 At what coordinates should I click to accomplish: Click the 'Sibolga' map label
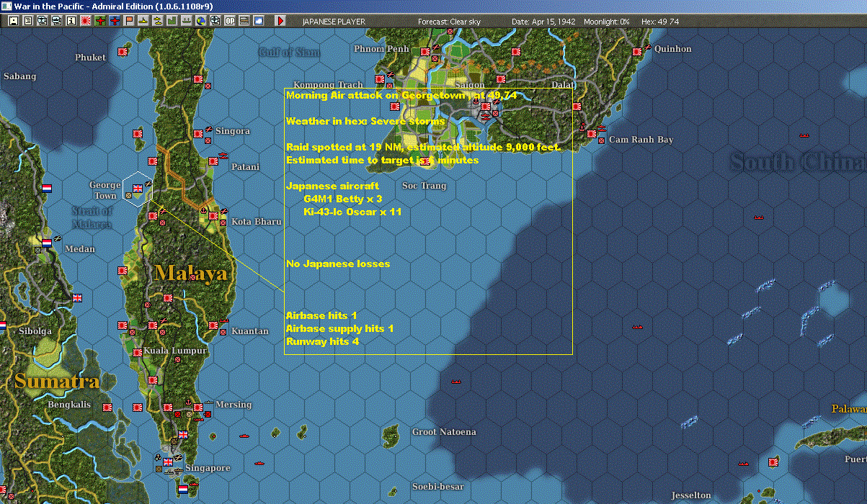coord(34,331)
